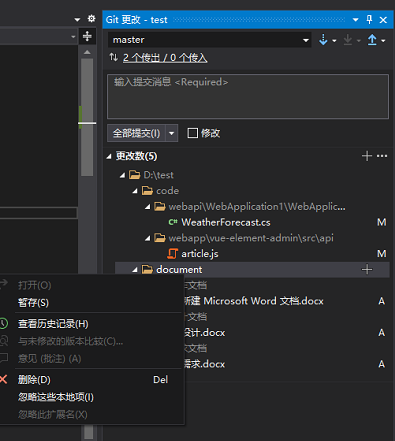Click the Push up-arrow icon
Viewport: 395px width, 441px height.
click(372, 40)
